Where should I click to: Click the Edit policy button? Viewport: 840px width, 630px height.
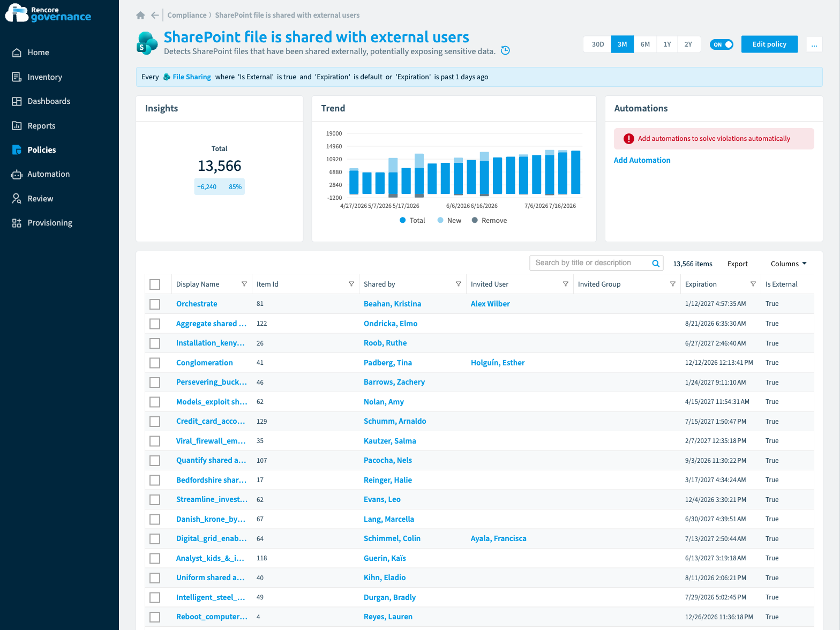tap(769, 44)
